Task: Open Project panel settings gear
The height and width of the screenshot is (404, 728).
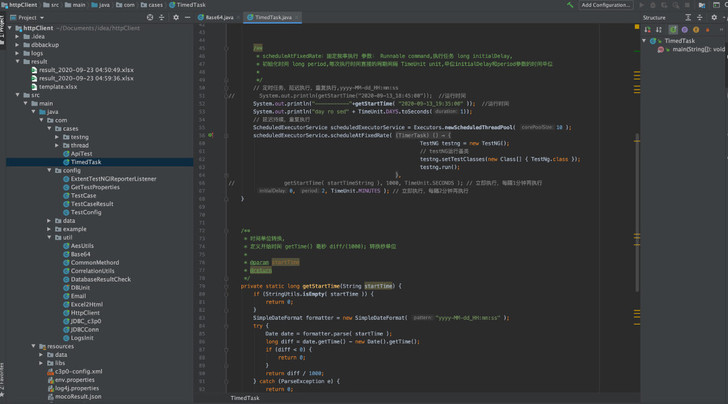Action: (176, 17)
